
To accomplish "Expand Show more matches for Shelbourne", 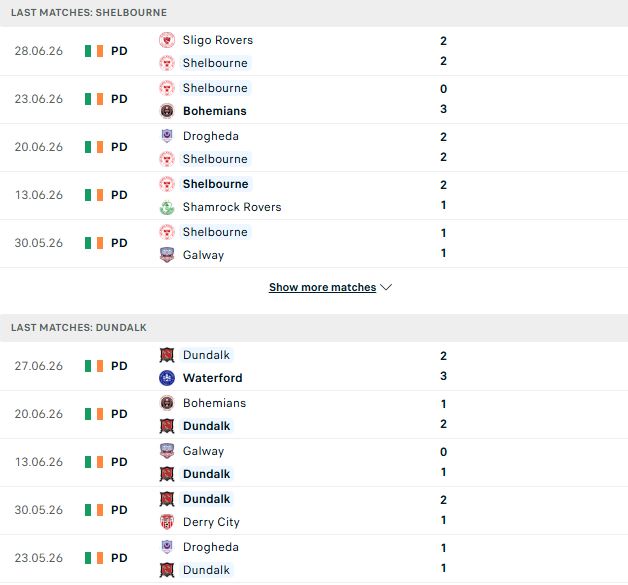I will tap(322, 287).
